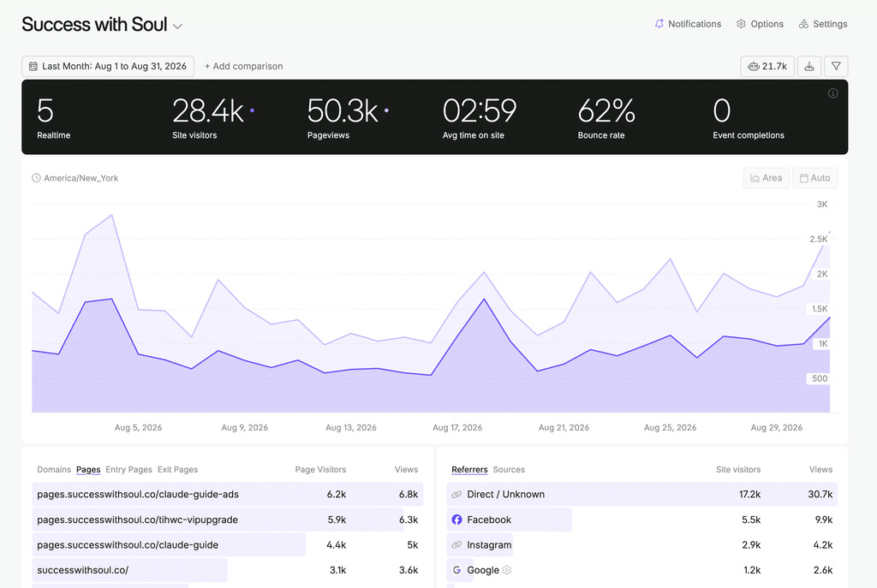
Task: Click the Domains tab
Action: (54, 470)
